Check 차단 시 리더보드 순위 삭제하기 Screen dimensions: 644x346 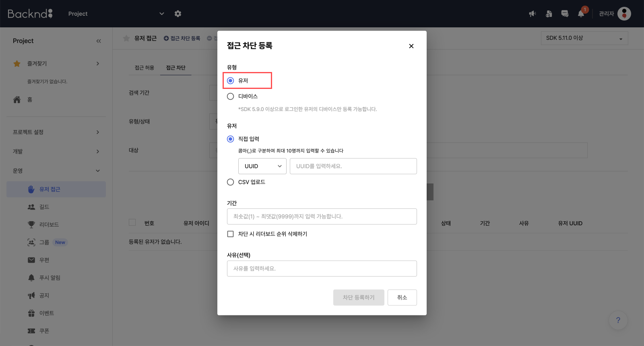(231, 234)
